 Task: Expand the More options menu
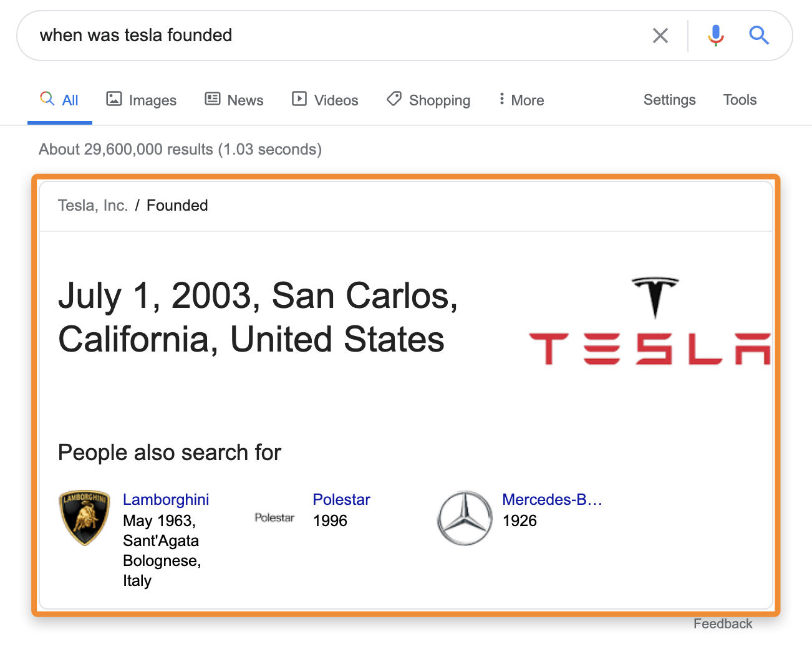tap(521, 100)
